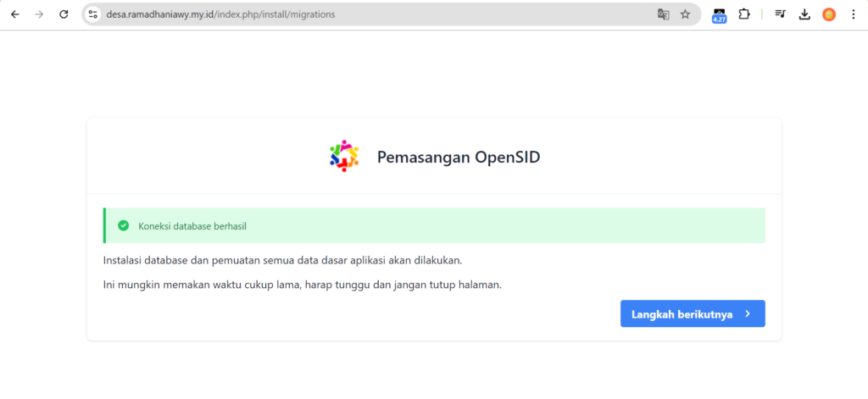Open the Extensions puzzle icon
Image resolution: width=868 pixels, height=399 pixels.
pyautogui.click(x=744, y=14)
